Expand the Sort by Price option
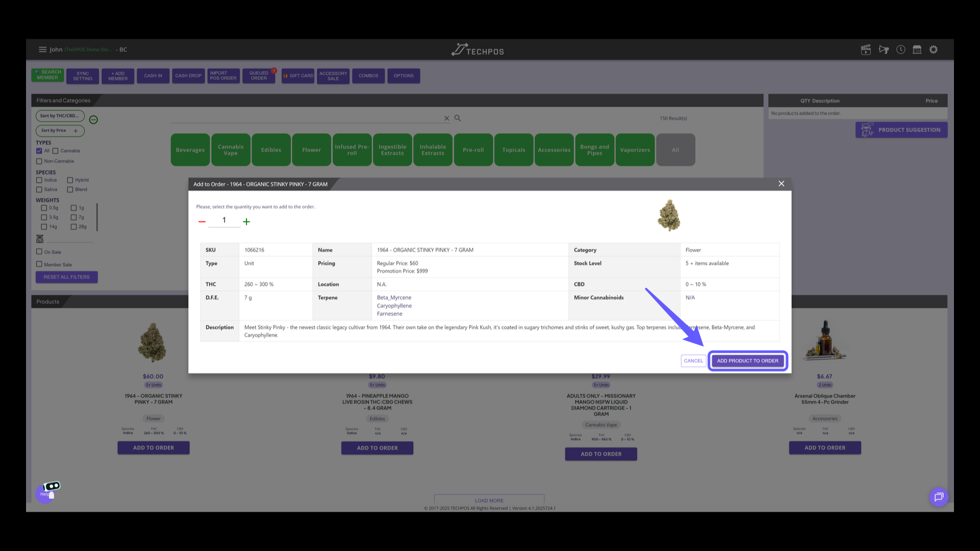980x551 pixels. (x=60, y=131)
